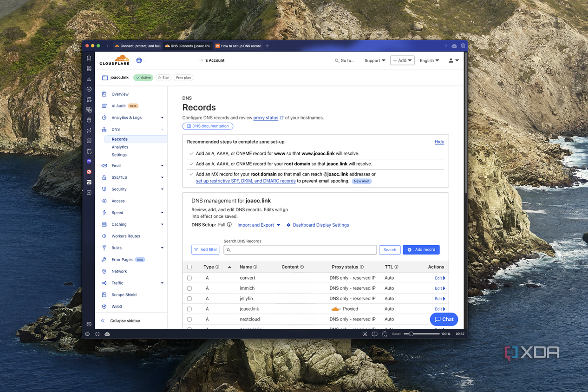Open the + Add dropdown in the header
Image resolution: width=588 pixels, height=392 pixels.
click(x=402, y=60)
